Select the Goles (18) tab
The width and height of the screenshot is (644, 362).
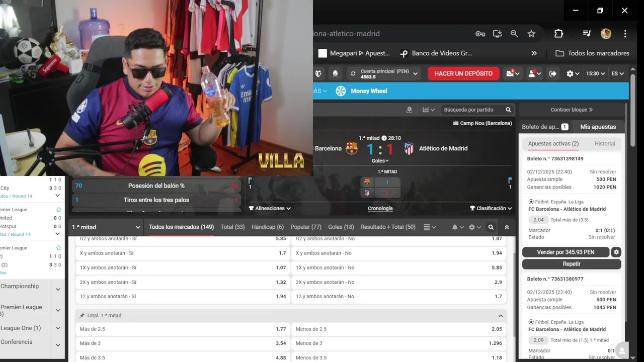[341, 227]
